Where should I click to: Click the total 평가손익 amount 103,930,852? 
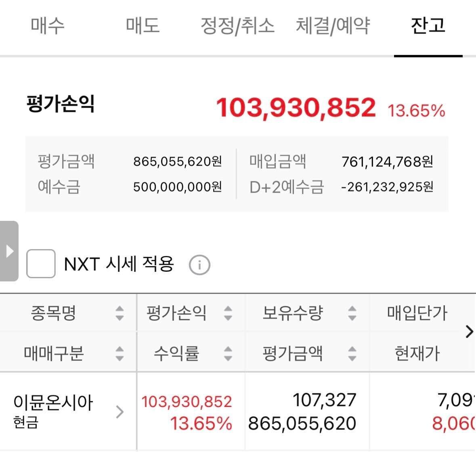[x=296, y=108]
